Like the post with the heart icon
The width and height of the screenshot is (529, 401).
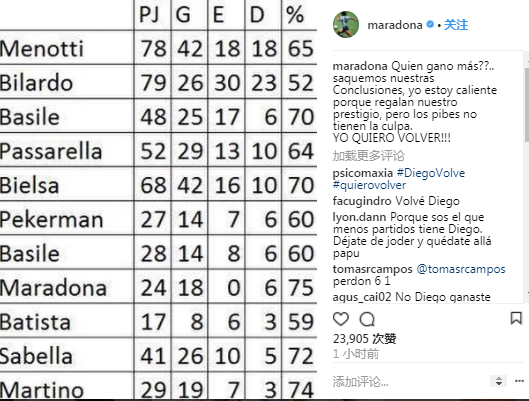341,319
